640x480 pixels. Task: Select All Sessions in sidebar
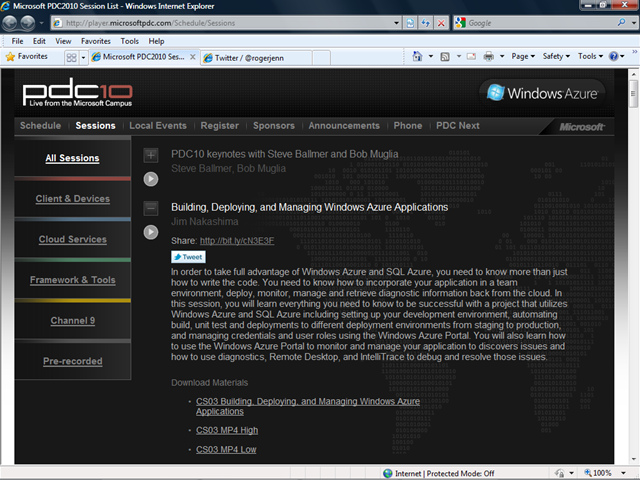click(x=72, y=158)
